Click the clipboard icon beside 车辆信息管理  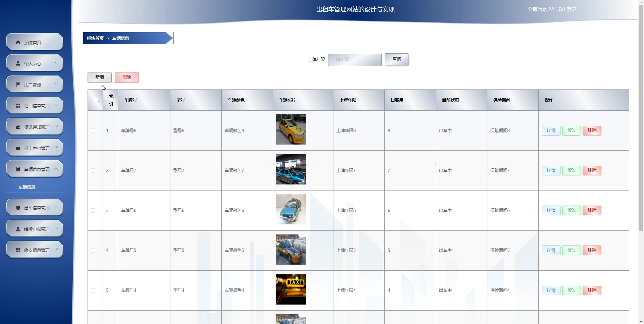pos(18,169)
